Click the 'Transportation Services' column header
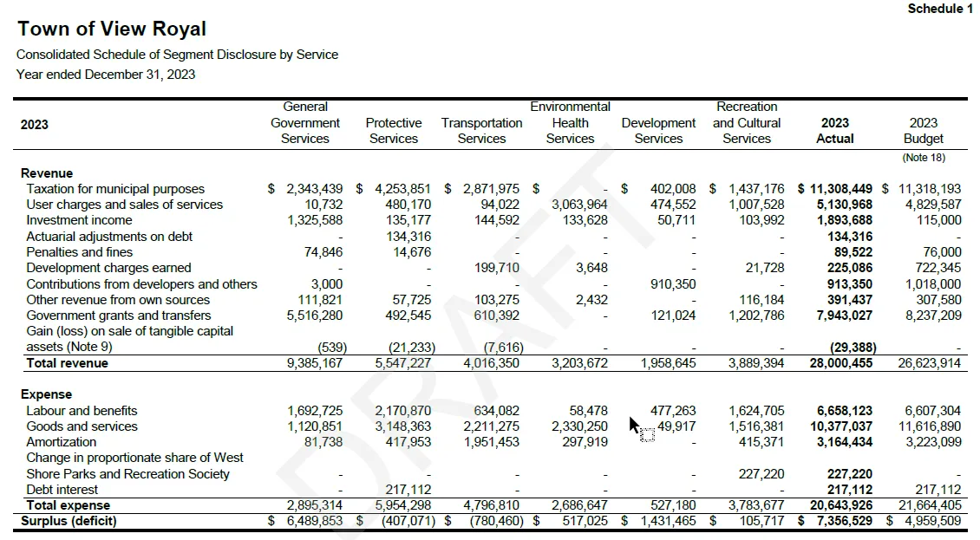Viewport: 980px width, 540px height. pyautogui.click(x=481, y=131)
